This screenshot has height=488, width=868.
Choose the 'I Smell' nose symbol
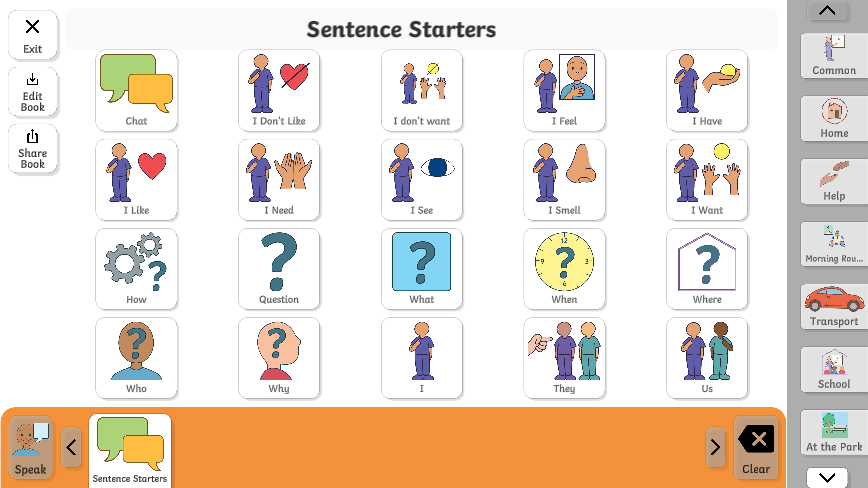pyautogui.click(x=564, y=179)
